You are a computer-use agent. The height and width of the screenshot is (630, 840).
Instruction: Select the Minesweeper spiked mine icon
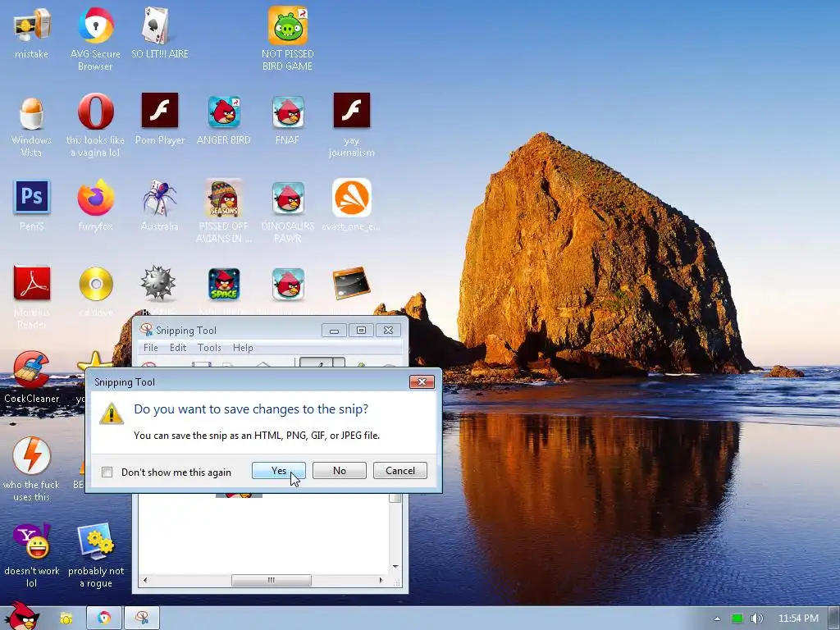[x=158, y=283]
